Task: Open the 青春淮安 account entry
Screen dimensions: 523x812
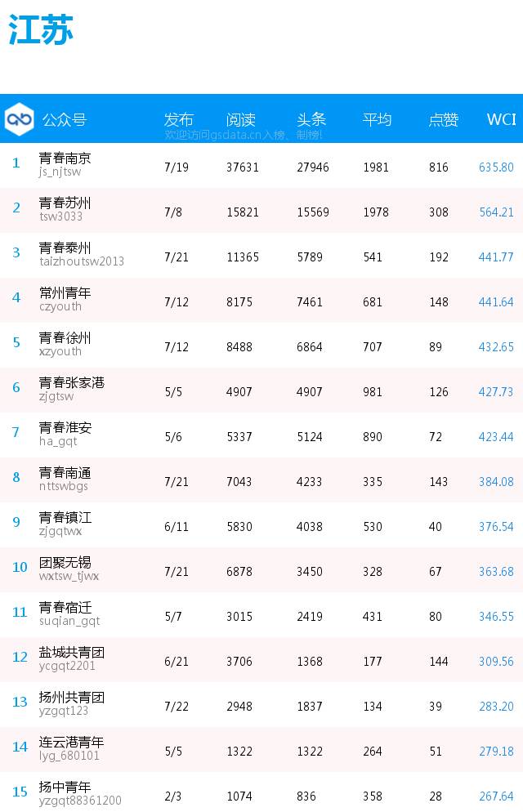Action: 65,427
